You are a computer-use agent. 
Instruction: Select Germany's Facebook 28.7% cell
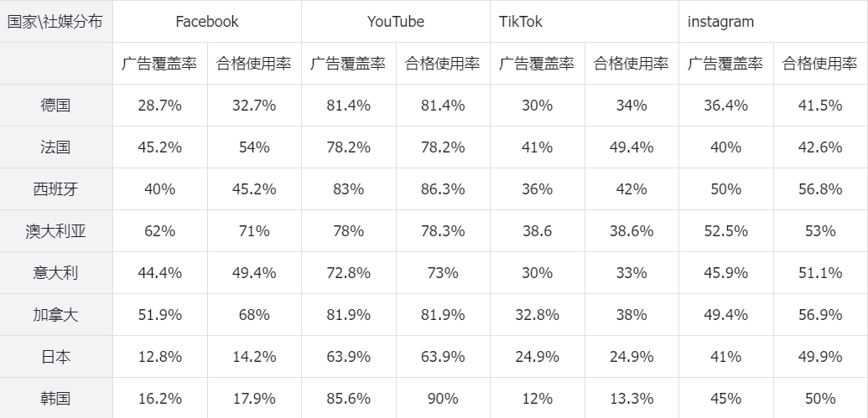160,105
